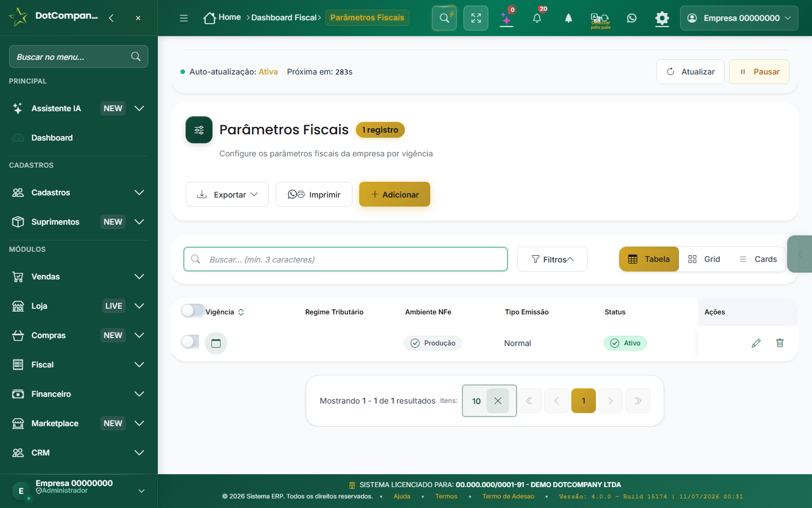Viewport: 812px width, 508px height.
Task: Open notifications bell with badge 20
Action: pos(537,18)
